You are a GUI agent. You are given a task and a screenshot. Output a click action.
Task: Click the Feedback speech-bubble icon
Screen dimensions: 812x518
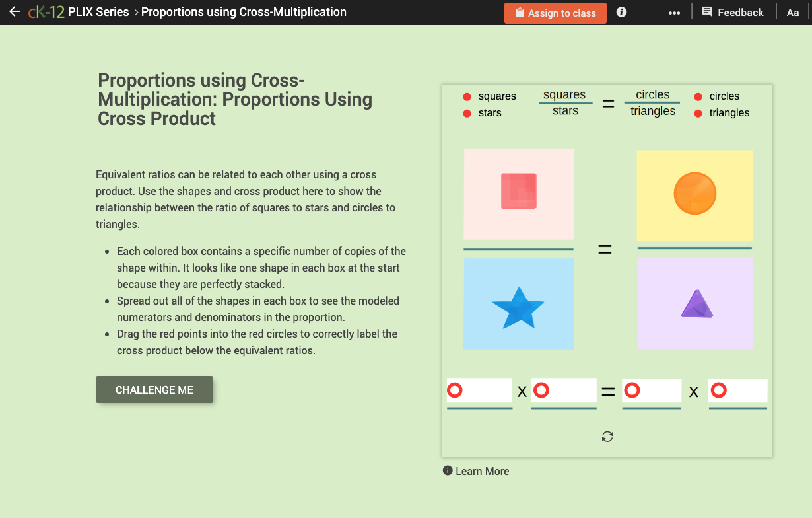706,11
